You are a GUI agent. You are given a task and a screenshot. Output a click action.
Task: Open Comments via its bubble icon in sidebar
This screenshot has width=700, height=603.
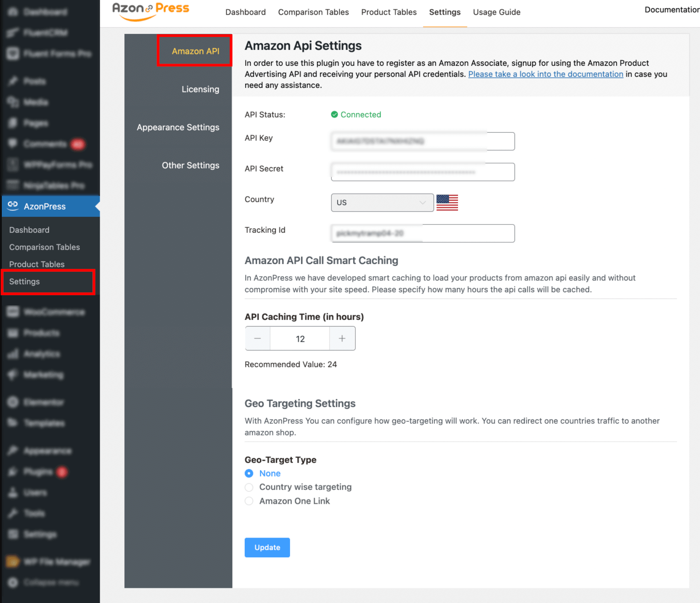13,144
